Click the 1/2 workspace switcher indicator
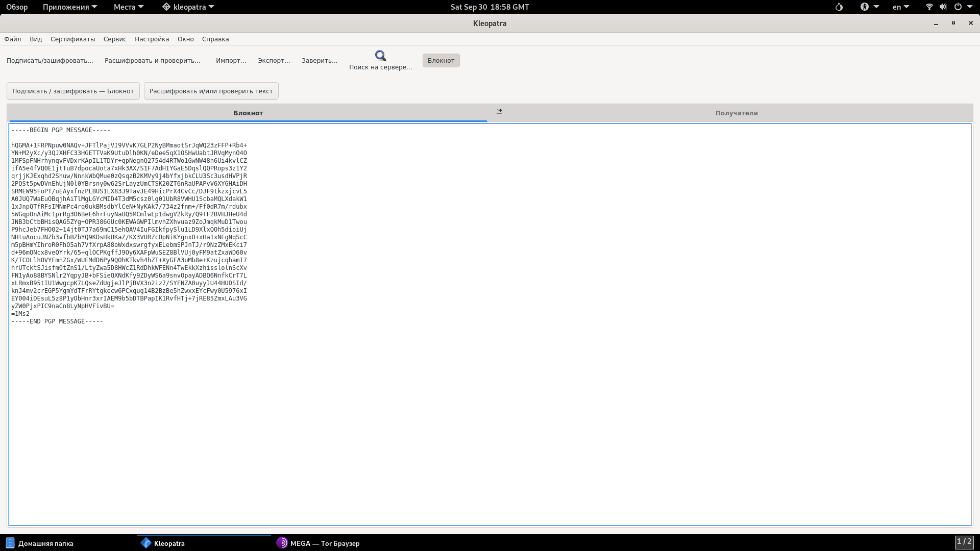 coord(964,542)
